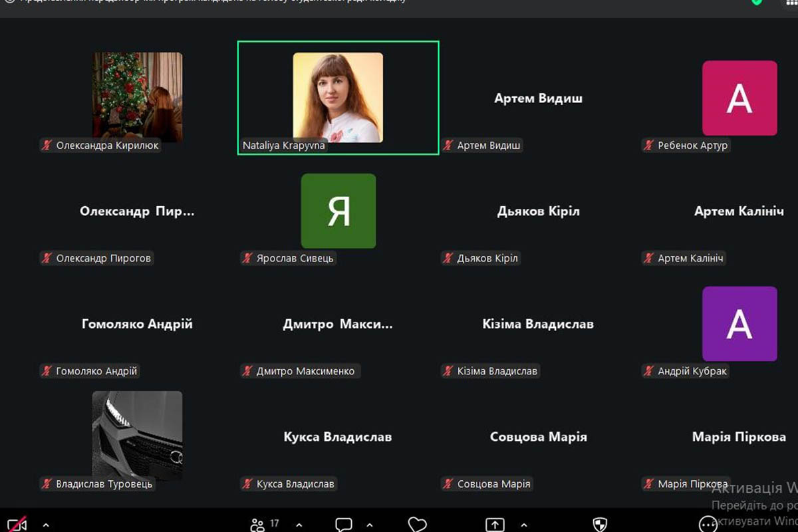
Task: Click the share screen icon
Action: pyautogui.click(x=495, y=525)
